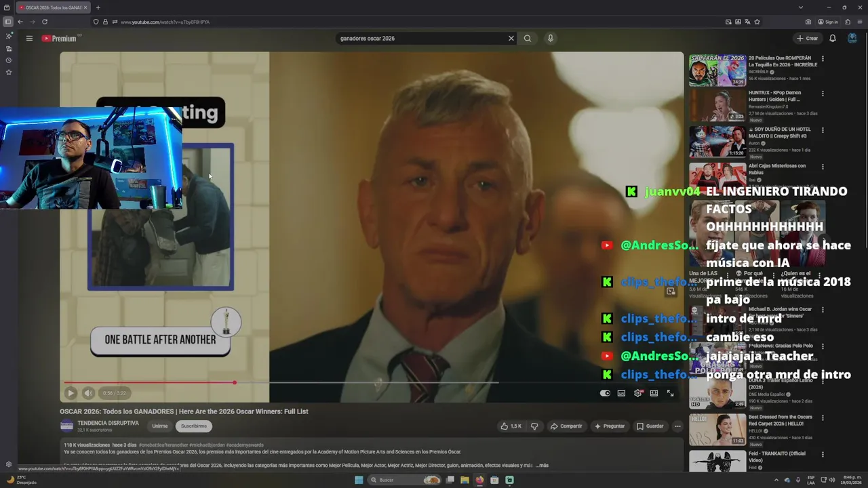This screenshot has height=488, width=868.
Task: Toggle the browser sidebar button
Action: (8, 22)
